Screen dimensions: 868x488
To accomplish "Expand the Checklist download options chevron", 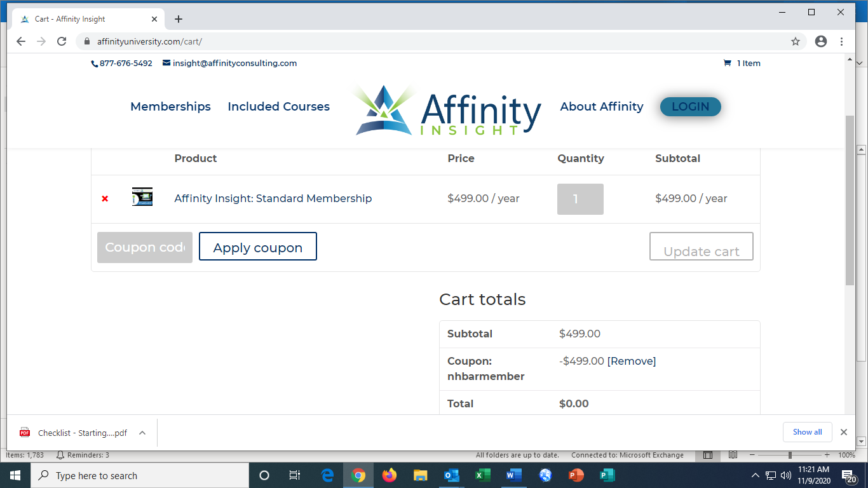I will pos(142,433).
